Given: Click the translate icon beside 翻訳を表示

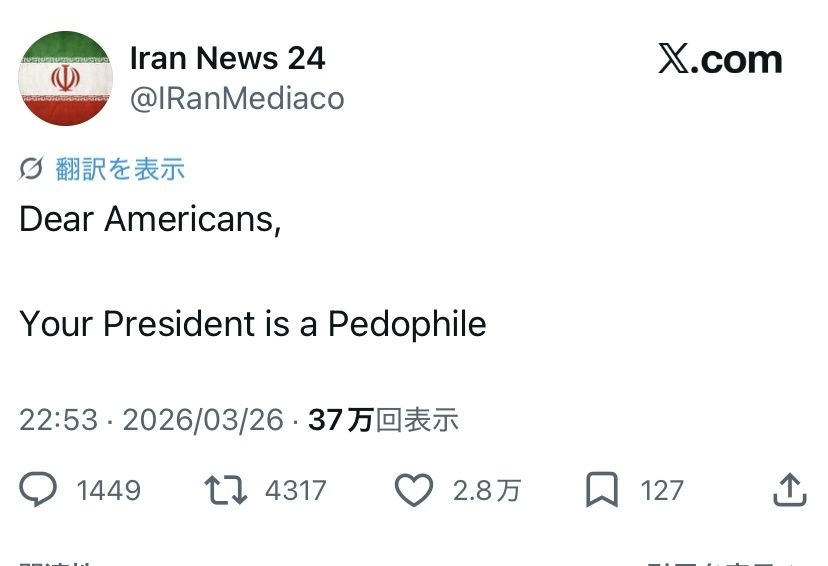Looking at the screenshot, I should [31, 169].
